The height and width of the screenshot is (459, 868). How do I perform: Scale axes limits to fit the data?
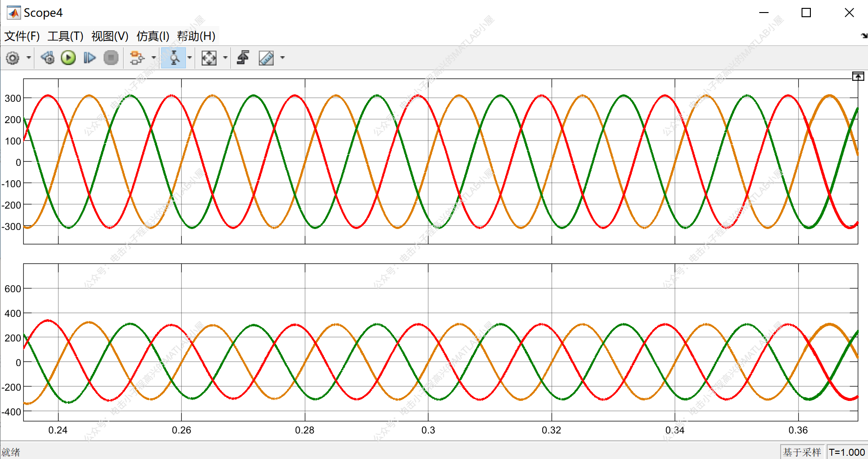(x=209, y=58)
